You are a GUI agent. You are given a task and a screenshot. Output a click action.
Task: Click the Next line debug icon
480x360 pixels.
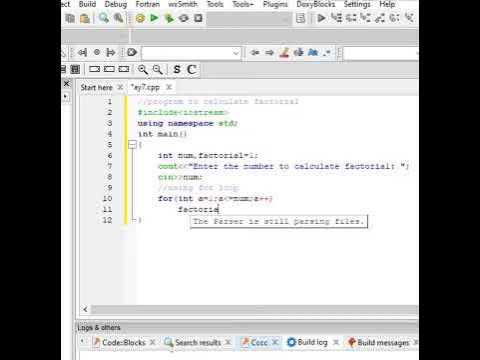[351, 18]
